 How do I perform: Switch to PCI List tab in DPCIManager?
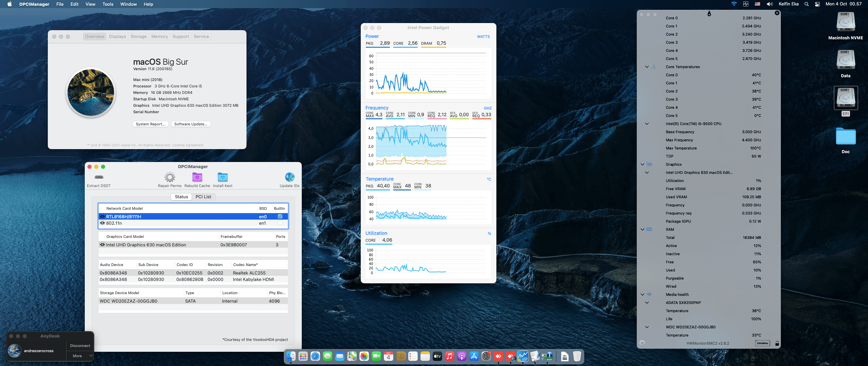tap(203, 197)
